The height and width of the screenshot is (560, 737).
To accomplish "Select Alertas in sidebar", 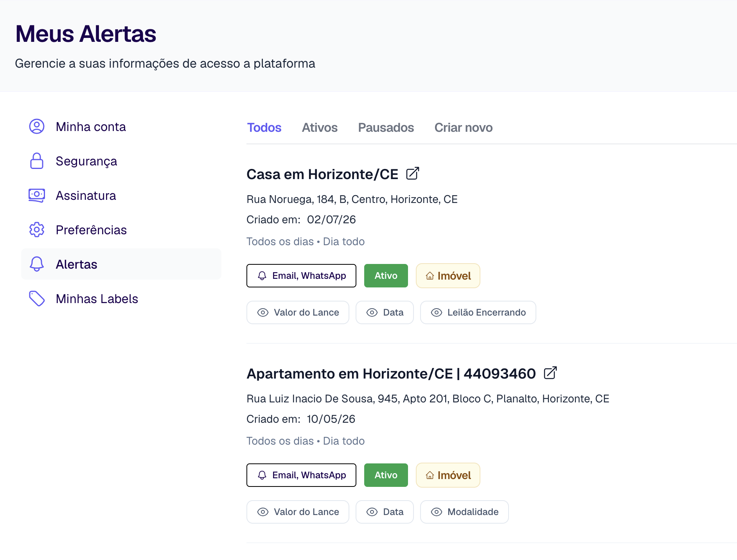I will pyautogui.click(x=121, y=264).
